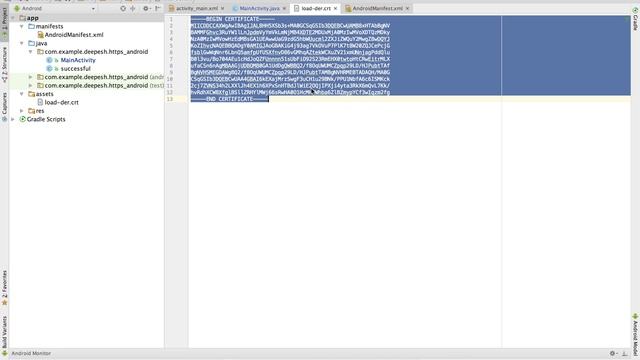This screenshot has height=360, width=640.
Task: Select the app module in project tree
Action: [x=33, y=18]
